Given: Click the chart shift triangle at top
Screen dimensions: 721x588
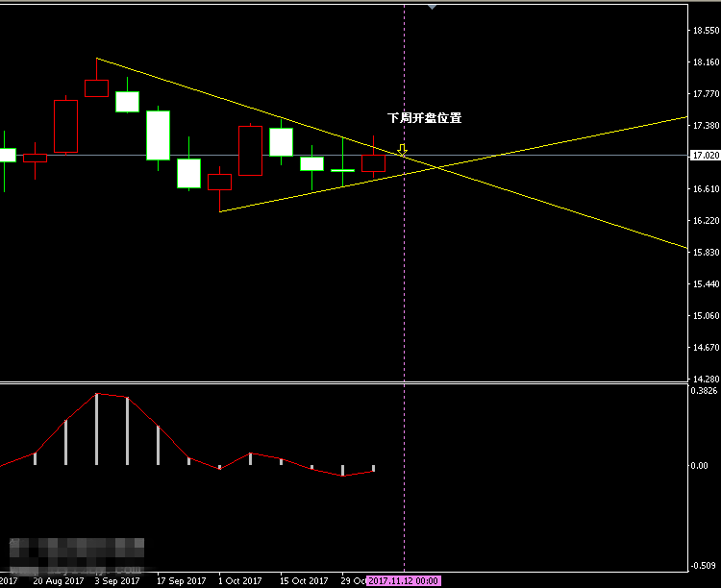Looking at the screenshot, I should coord(433,7).
